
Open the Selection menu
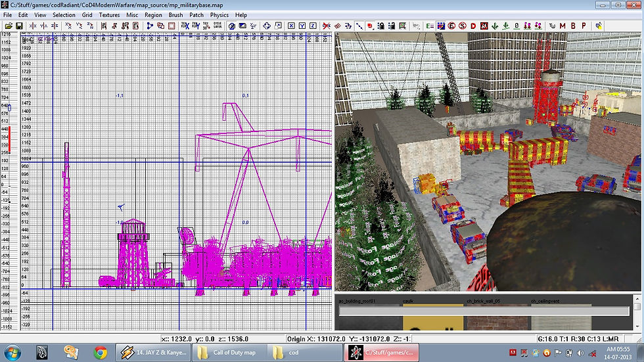pyautogui.click(x=64, y=14)
